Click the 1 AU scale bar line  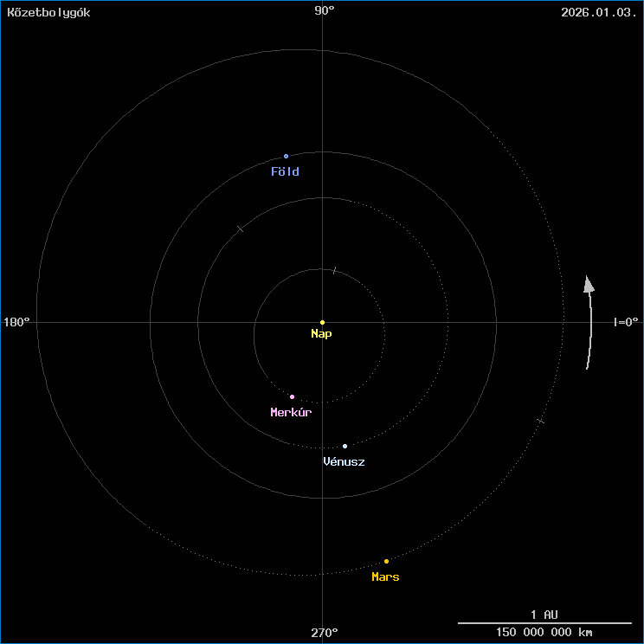(544, 622)
